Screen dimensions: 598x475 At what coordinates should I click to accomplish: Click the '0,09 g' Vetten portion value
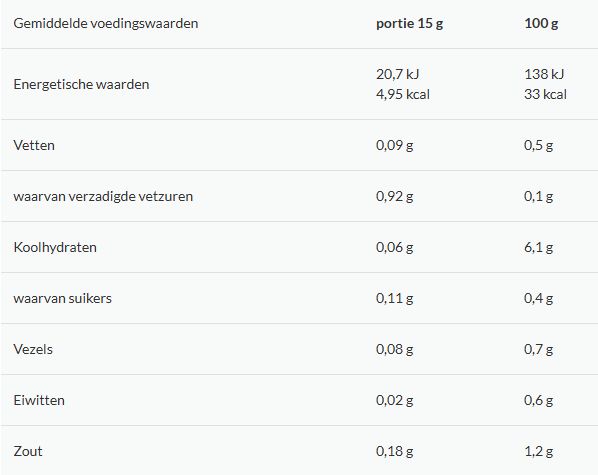[x=394, y=145]
